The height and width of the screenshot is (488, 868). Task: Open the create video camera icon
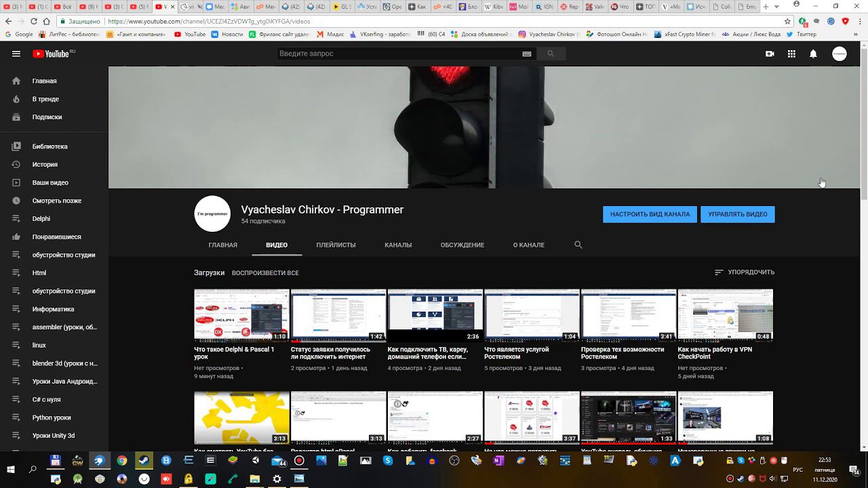770,54
